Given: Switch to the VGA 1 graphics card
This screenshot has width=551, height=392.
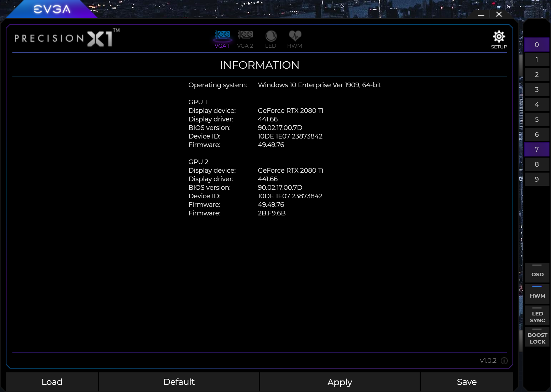Looking at the screenshot, I should tap(222, 39).
